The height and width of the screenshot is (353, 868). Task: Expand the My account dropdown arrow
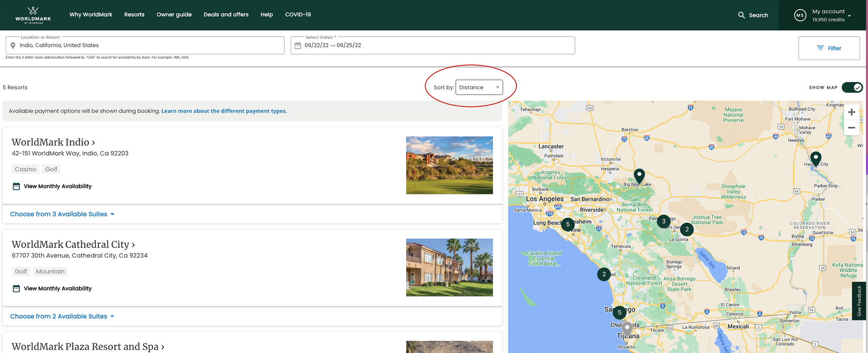tap(849, 16)
